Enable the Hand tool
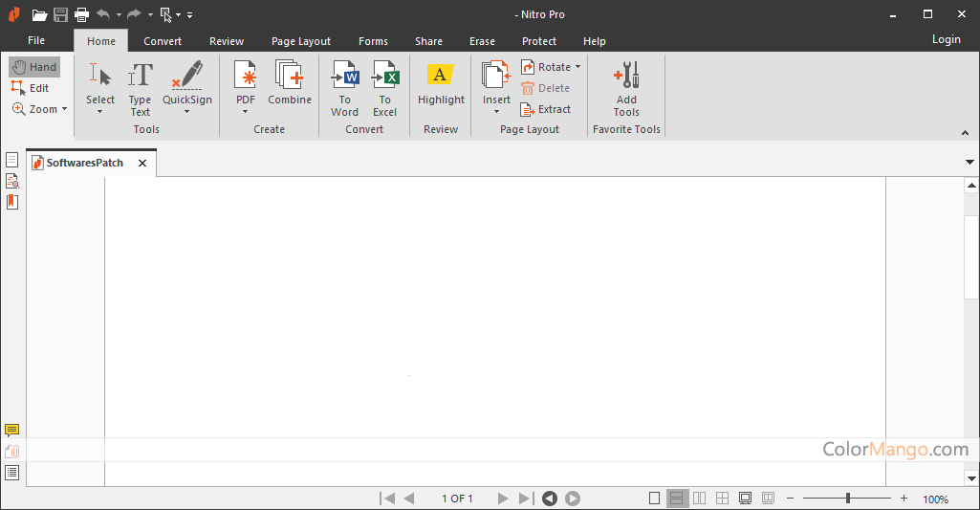Screen dimensions: 980x510 [34, 67]
